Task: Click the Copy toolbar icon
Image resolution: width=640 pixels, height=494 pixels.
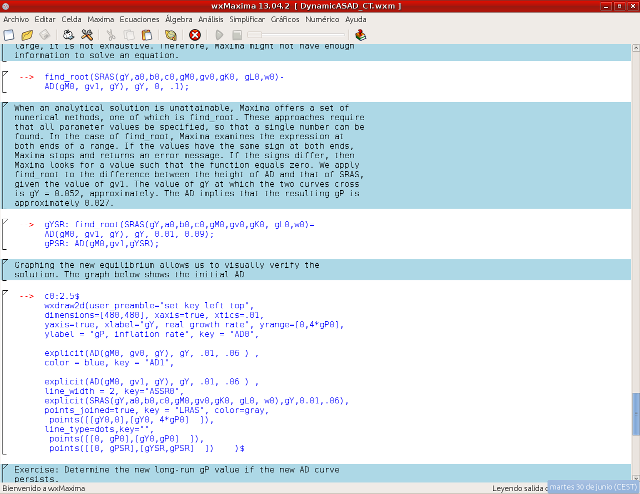Action: [129, 35]
